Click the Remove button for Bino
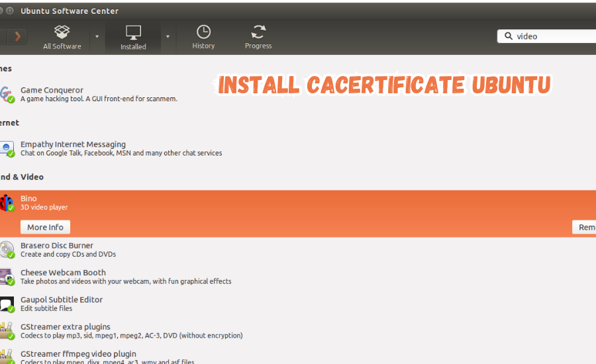Screen dimensions: 596x364 pyautogui.click(x=584, y=227)
